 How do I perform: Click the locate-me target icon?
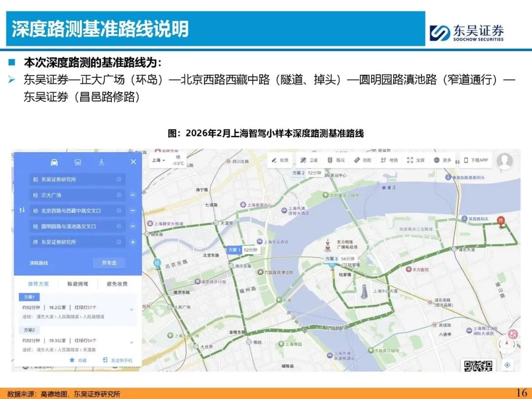tap(507, 365)
